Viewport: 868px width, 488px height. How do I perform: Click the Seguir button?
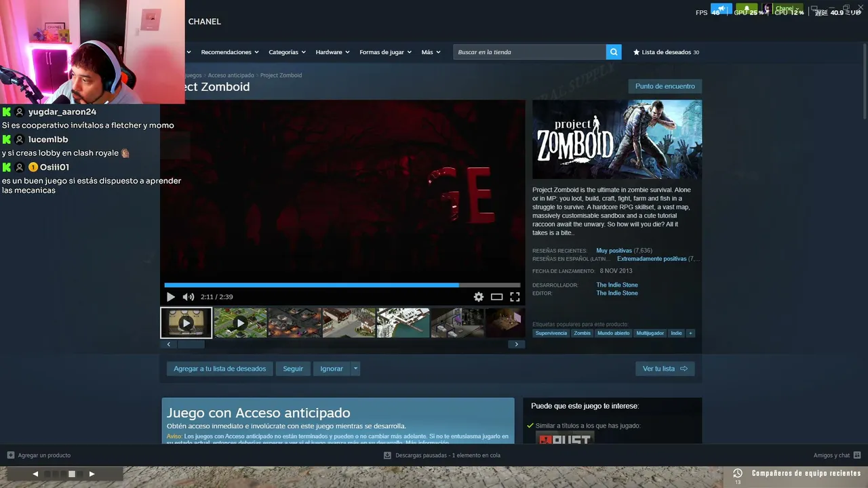[x=293, y=369]
